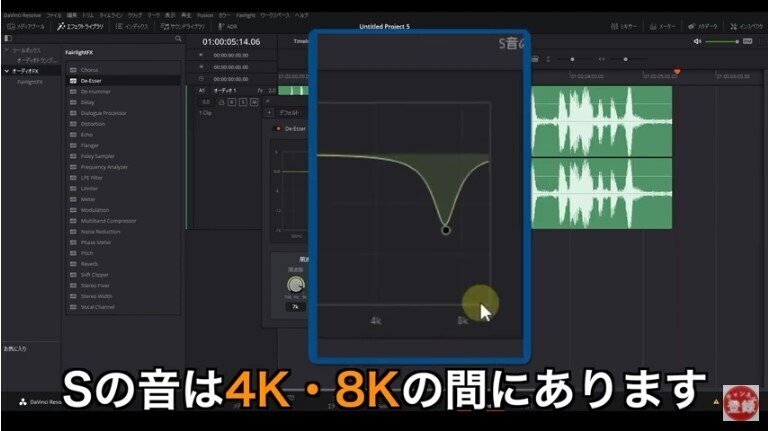The height and width of the screenshot is (431, 768).
Task: Toggle the DIM monitoring button
Action: 747,42
